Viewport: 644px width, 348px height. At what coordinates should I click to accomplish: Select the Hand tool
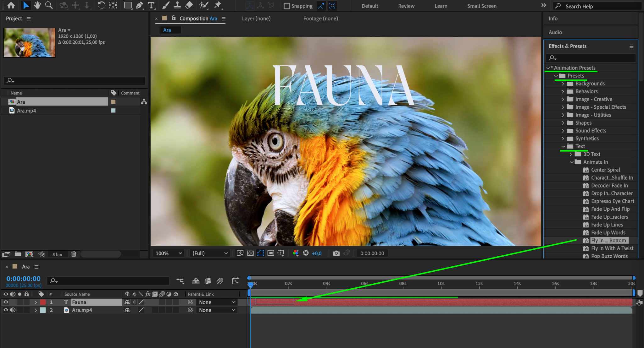pos(37,5)
